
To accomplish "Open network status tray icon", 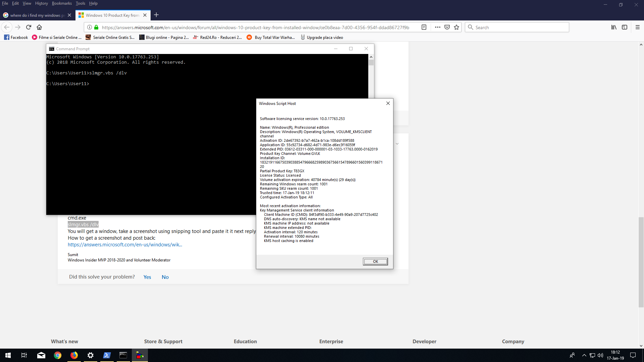I will click(x=592, y=355).
